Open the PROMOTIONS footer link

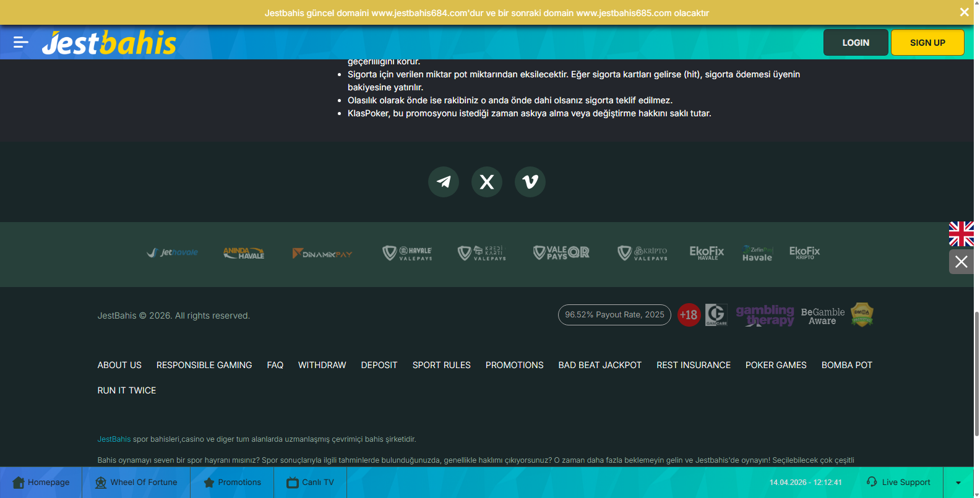click(x=515, y=365)
